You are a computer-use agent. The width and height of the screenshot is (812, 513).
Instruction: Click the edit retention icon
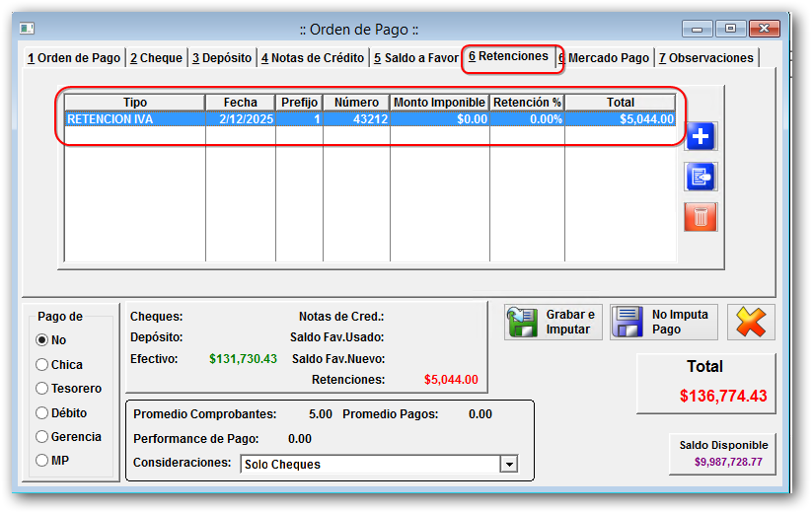[701, 177]
